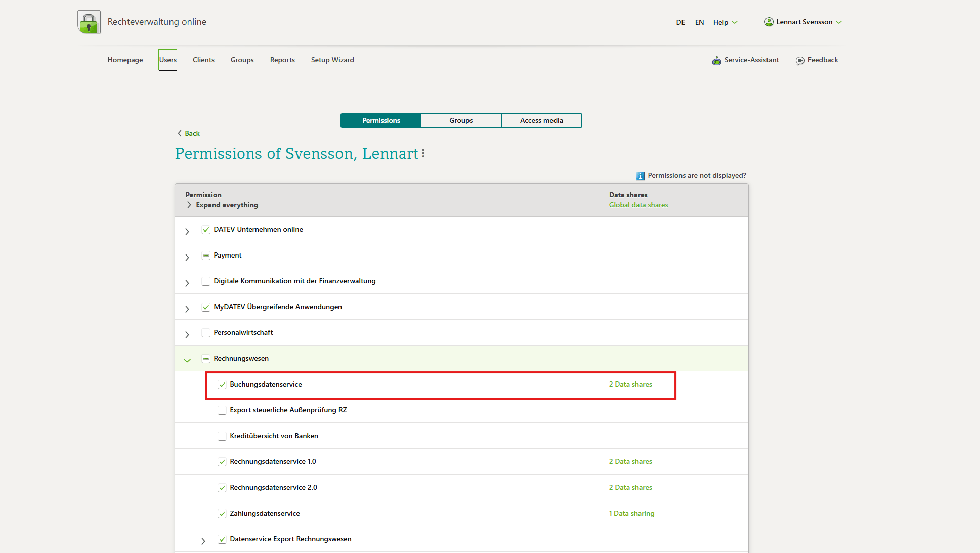Click the Personalwirtschaft row label

(x=243, y=332)
